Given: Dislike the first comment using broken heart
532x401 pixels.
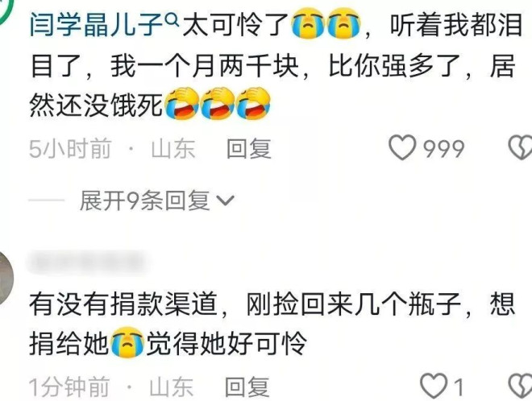Looking at the screenshot, I should [x=521, y=147].
